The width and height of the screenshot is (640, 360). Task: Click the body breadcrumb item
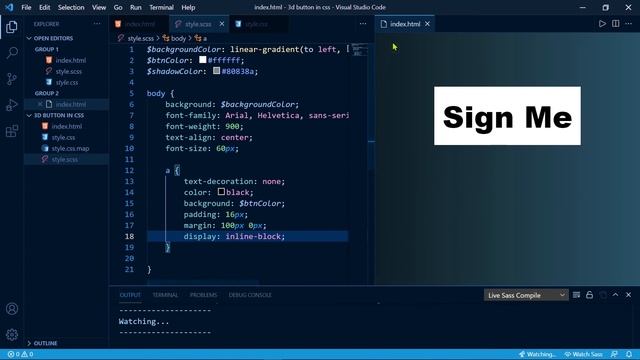tap(178, 38)
